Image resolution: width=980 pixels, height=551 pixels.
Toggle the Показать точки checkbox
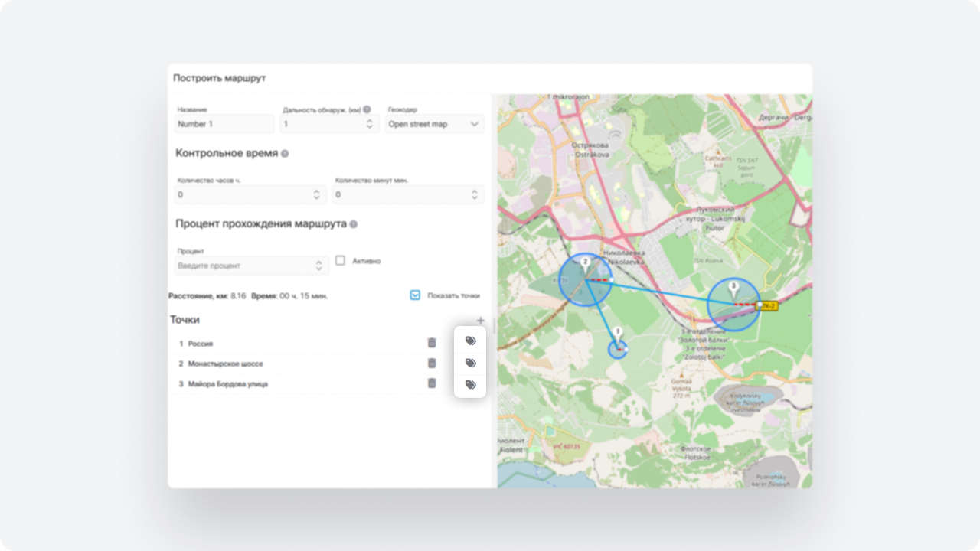(415, 295)
